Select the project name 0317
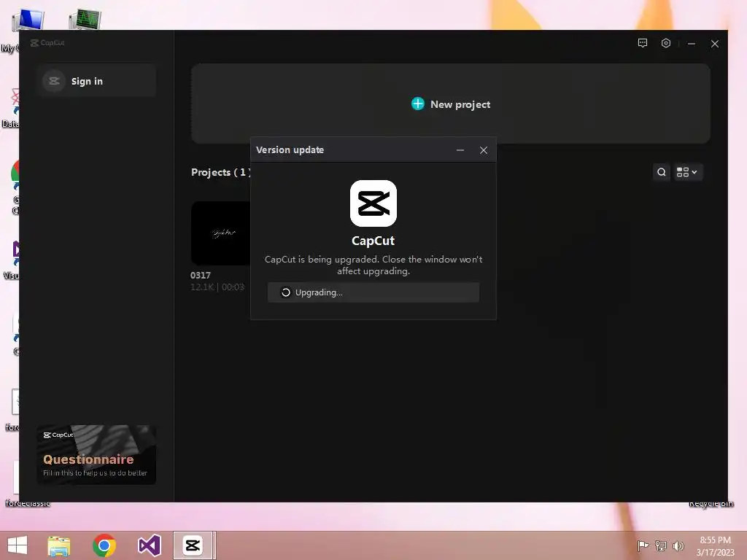The image size is (747, 560). point(201,275)
